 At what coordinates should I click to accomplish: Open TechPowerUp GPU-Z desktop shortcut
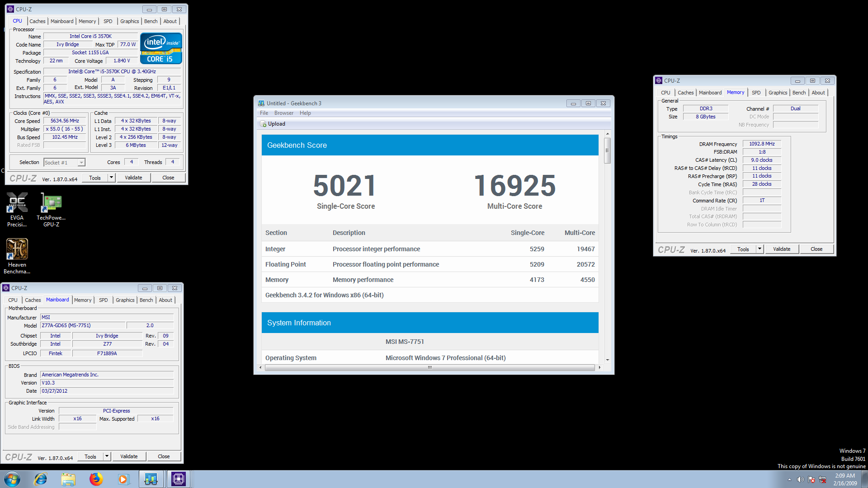pos(51,209)
